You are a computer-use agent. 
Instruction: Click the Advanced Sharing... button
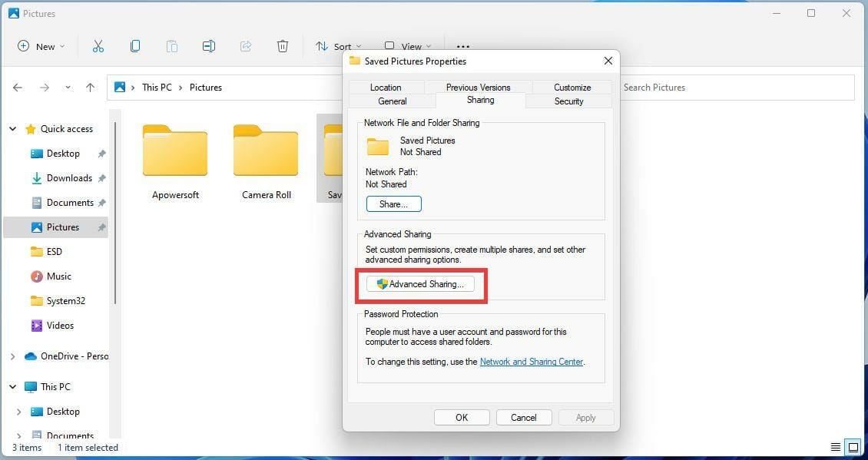coord(420,284)
